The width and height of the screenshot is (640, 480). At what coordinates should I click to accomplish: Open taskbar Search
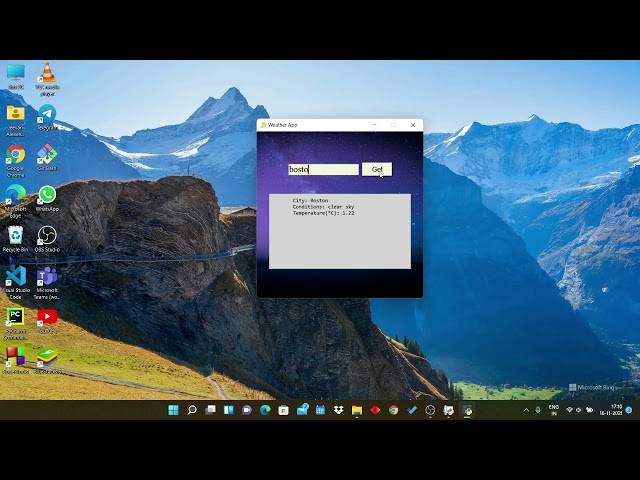[192, 410]
